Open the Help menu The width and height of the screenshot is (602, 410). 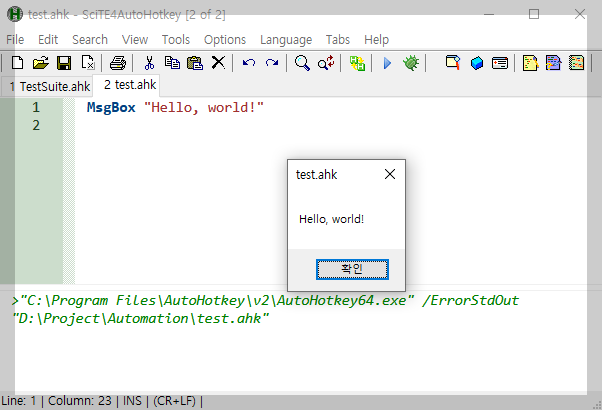pos(377,40)
